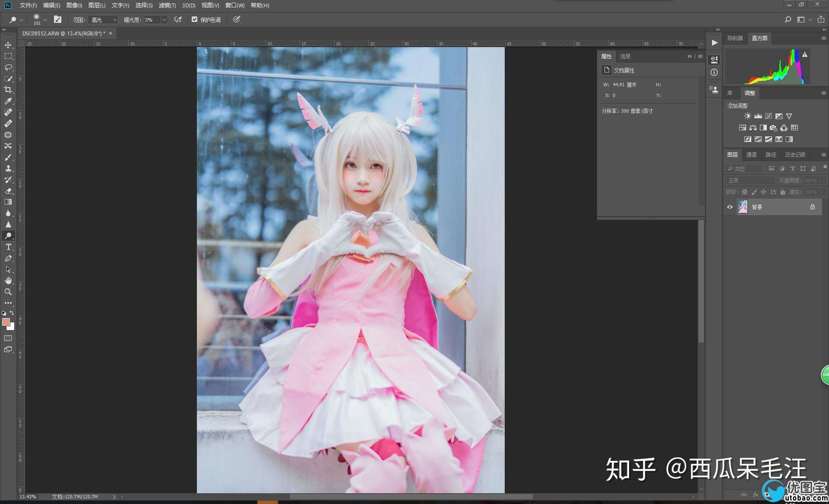Select the Gradient tool
Viewport: 829px width, 504px height.
[8, 202]
